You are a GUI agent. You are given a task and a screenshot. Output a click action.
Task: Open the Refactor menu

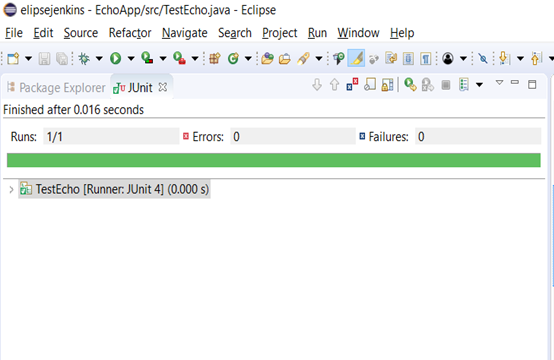[130, 33]
